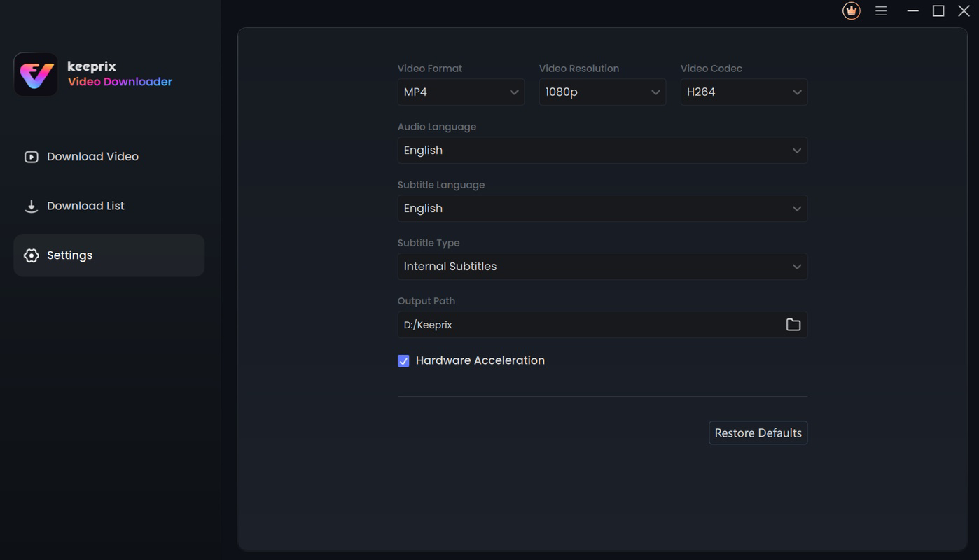This screenshot has height=560, width=979.
Task: Expand the Audio Language dropdown
Action: [602, 150]
